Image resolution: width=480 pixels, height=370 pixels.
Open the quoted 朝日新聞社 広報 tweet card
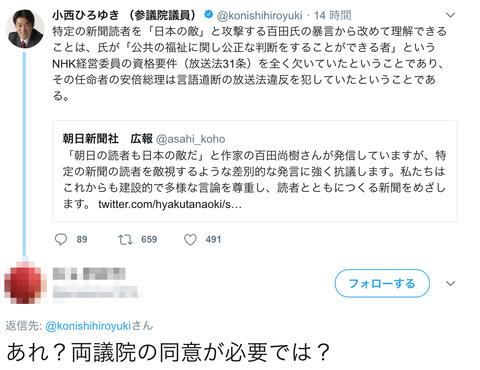pos(255,171)
